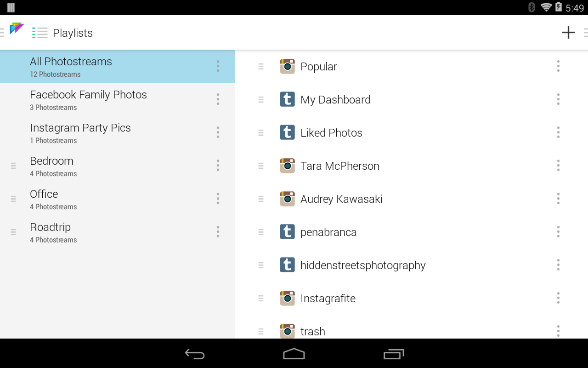The image size is (588, 368).
Task: Tap the plus icon to add playlist
Action: [568, 33]
